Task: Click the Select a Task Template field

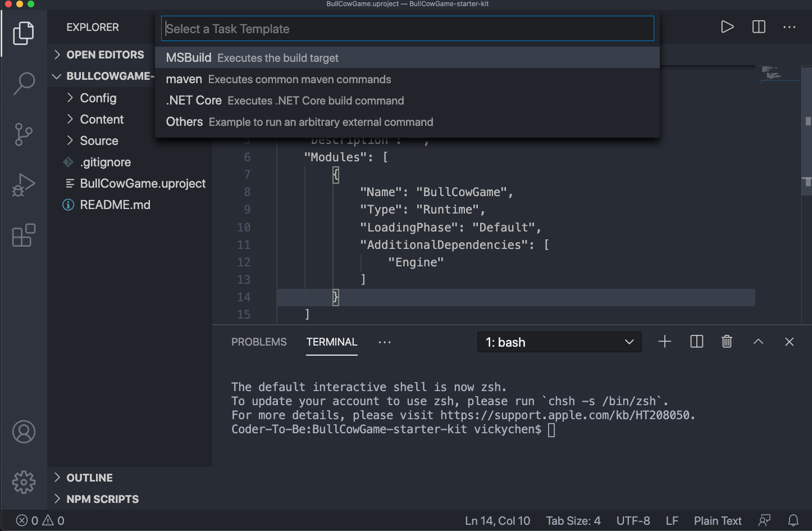Action: pyautogui.click(x=407, y=29)
